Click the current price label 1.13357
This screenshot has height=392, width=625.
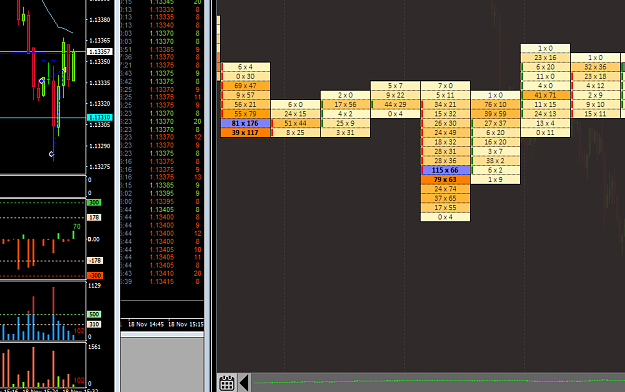click(100, 52)
